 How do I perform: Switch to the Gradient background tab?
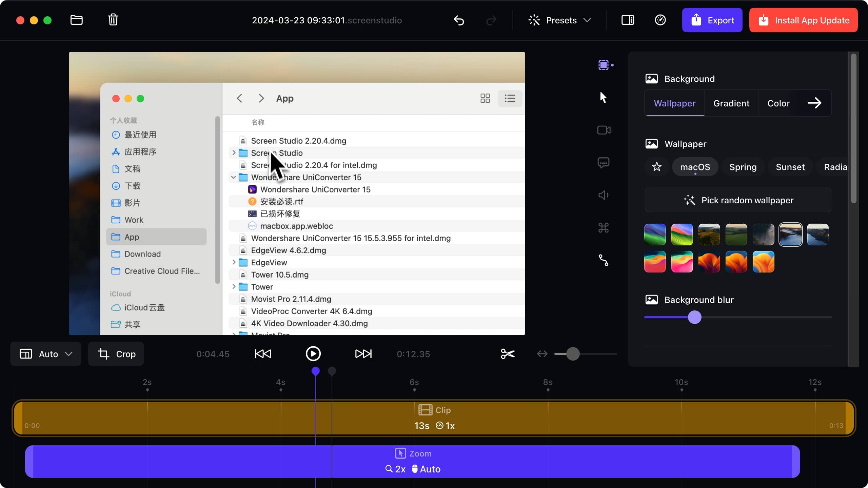731,103
